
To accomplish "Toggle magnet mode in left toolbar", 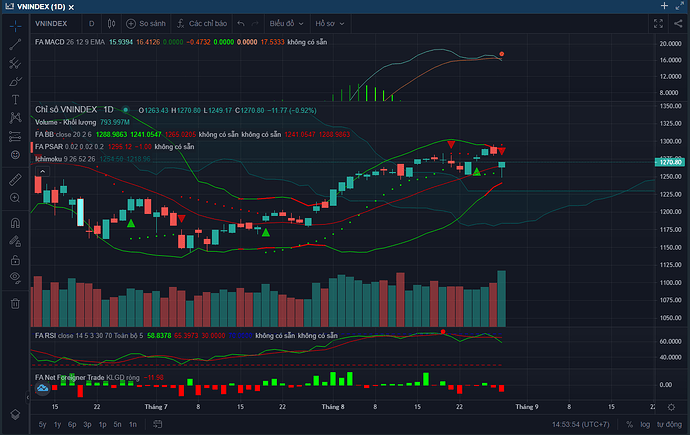I will [x=15, y=222].
